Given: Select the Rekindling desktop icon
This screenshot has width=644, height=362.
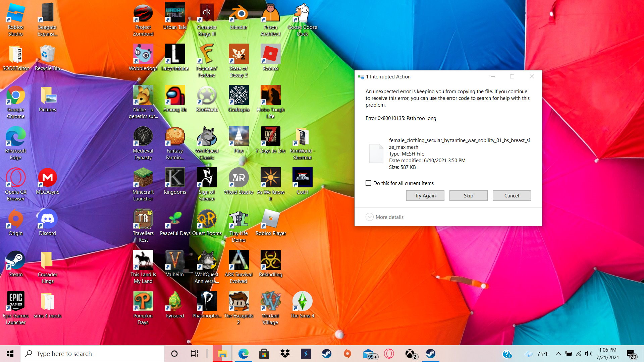Looking at the screenshot, I should coord(270,264).
